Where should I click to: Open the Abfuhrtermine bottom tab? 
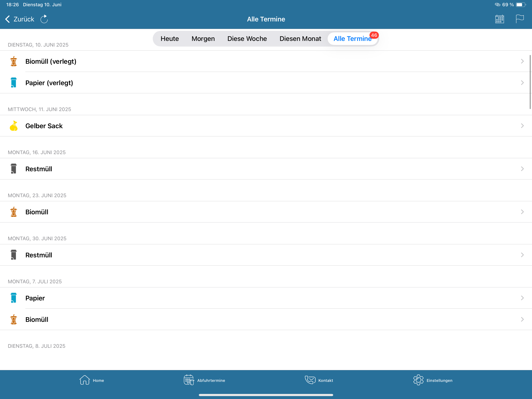[204, 380]
